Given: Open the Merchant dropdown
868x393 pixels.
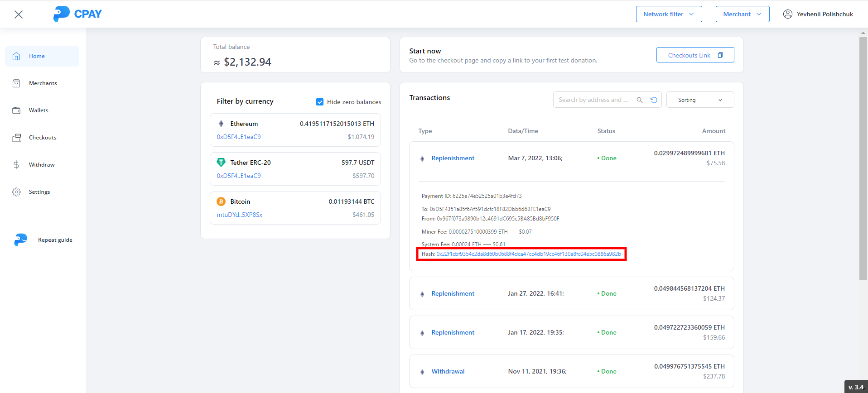Looking at the screenshot, I should 742,14.
